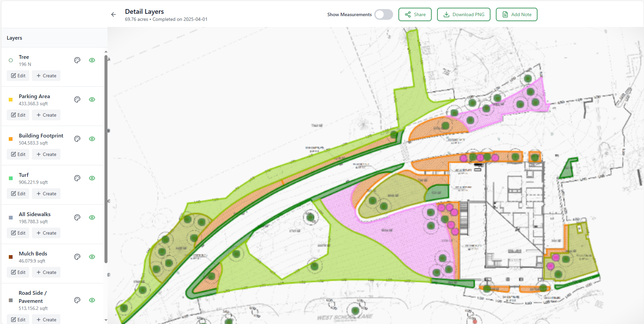Hide the Turf layer visibility

92,178
